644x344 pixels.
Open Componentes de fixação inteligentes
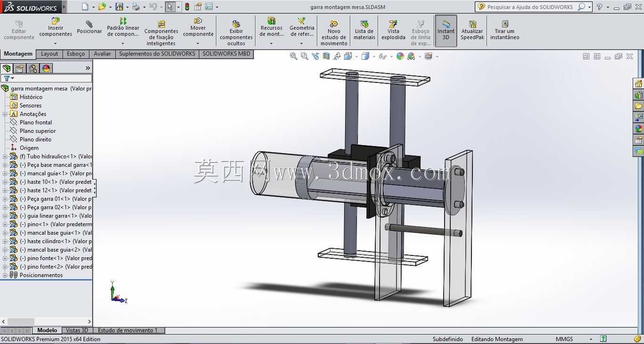pos(161,33)
